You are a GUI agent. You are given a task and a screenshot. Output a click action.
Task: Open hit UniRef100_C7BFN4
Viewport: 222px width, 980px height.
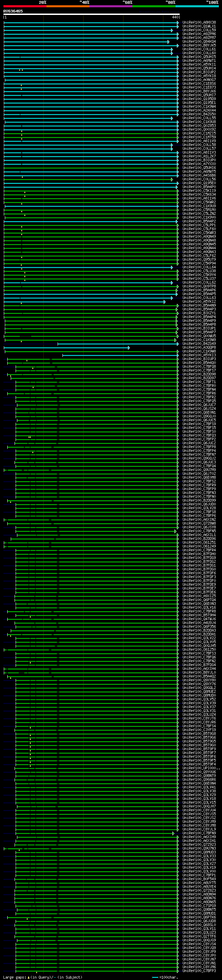(x=199, y=390)
